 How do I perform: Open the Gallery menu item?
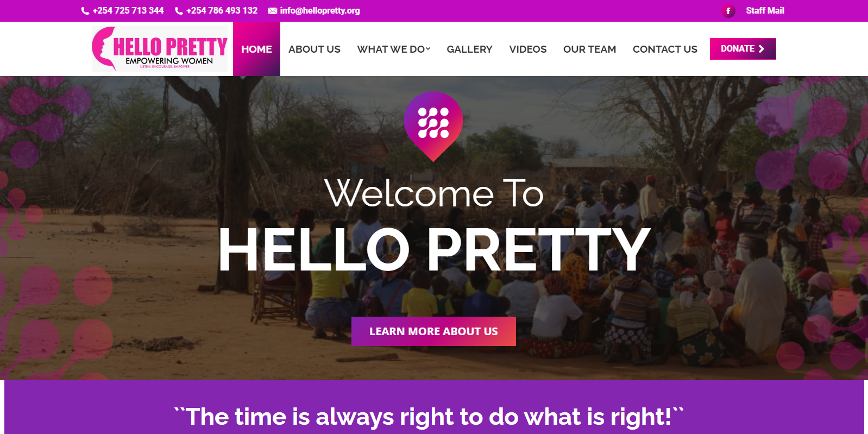point(469,49)
